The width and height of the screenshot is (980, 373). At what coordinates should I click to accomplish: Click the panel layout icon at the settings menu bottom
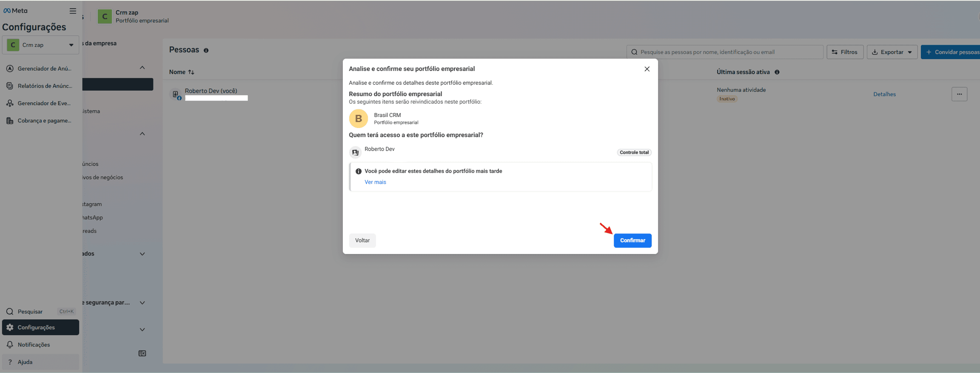click(x=142, y=353)
